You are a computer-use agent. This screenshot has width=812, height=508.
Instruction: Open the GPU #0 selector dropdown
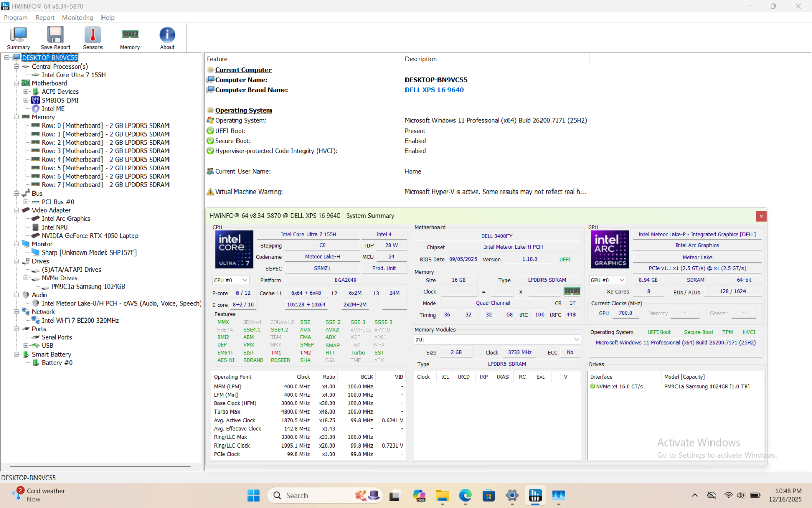point(607,280)
